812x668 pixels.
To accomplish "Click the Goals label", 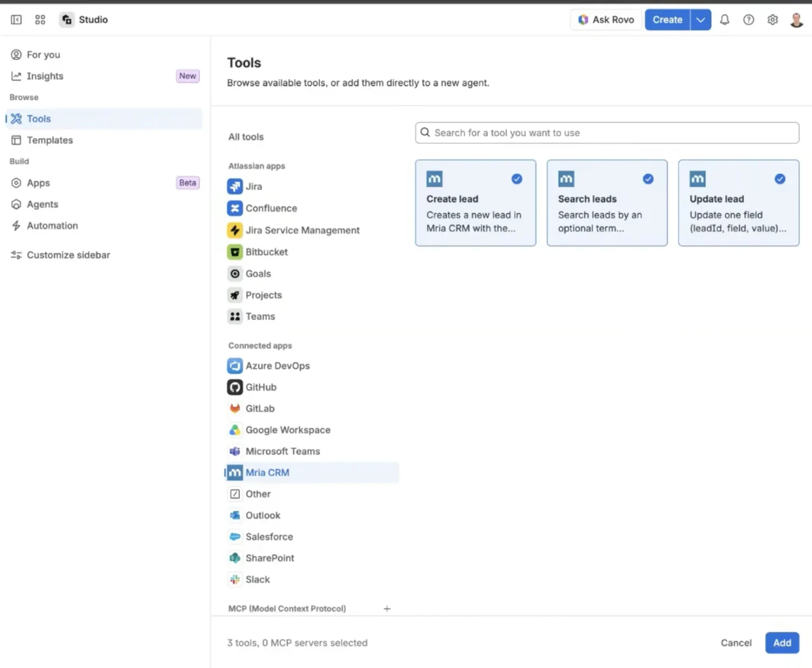I will tap(258, 274).
